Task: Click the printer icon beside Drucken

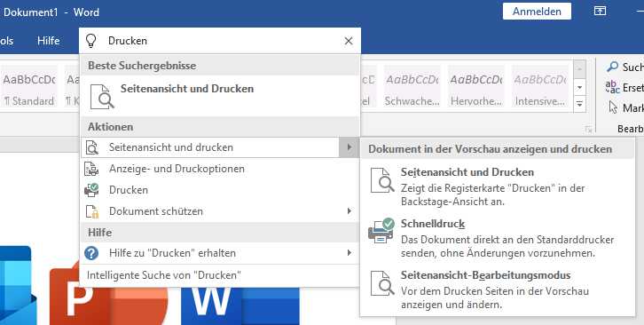Action: [x=91, y=190]
